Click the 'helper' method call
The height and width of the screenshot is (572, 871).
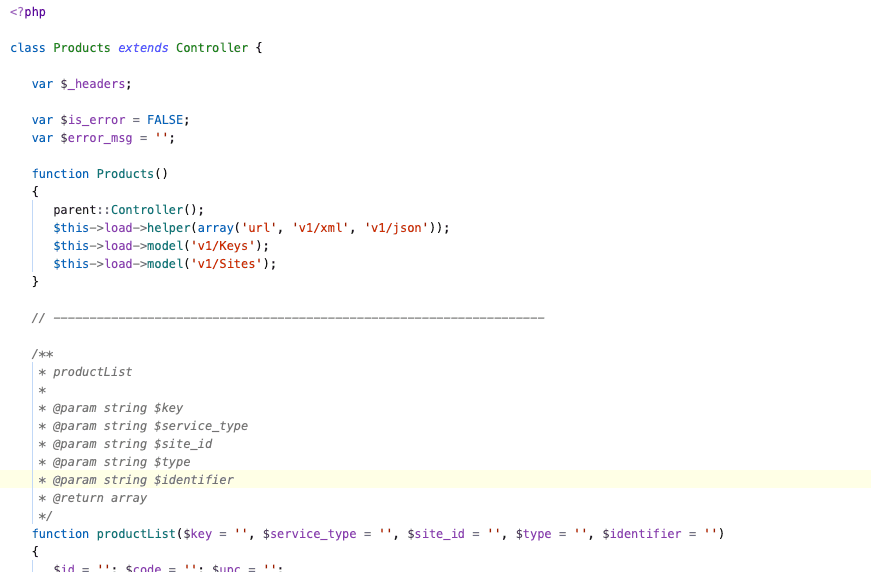[169, 228]
